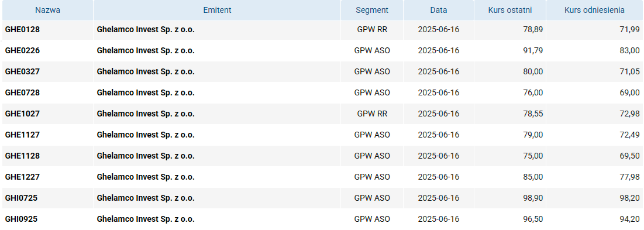Image resolution: width=644 pixels, height=230 pixels.
Task: Open the GHI0925 bond link
Action: tap(21, 219)
